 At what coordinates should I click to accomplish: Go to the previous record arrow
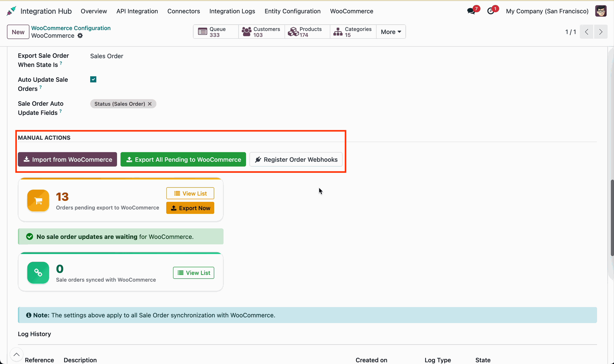pos(586,32)
